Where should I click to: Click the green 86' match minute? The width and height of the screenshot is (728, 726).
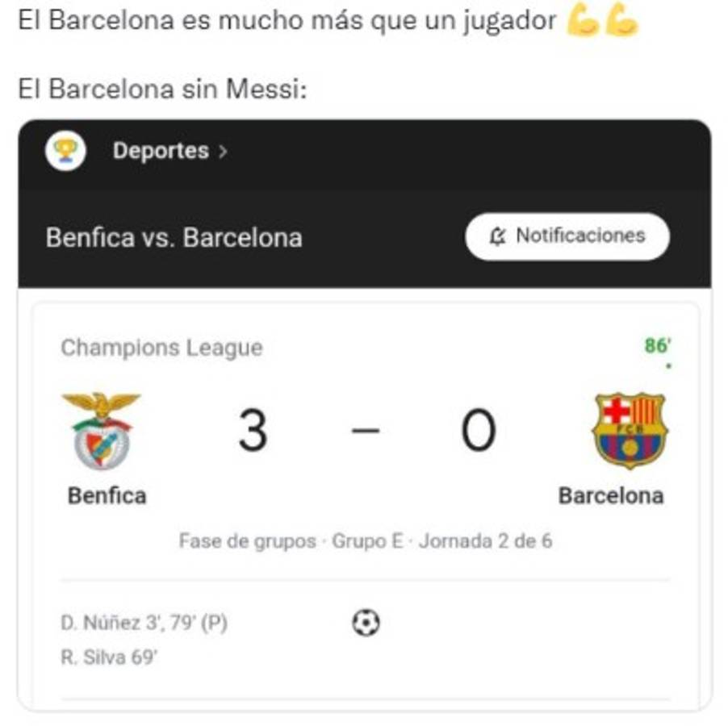click(x=657, y=346)
